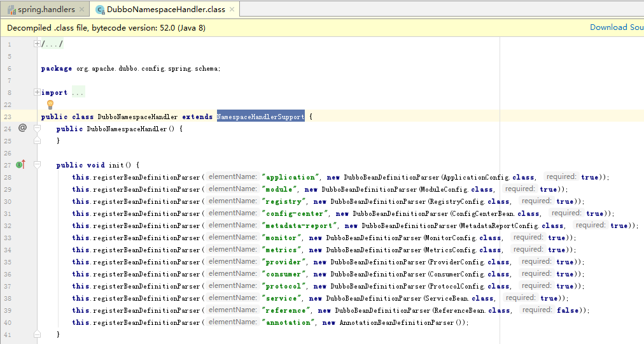
Task: Click the "service" string literal
Action: [x=282, y=298]
